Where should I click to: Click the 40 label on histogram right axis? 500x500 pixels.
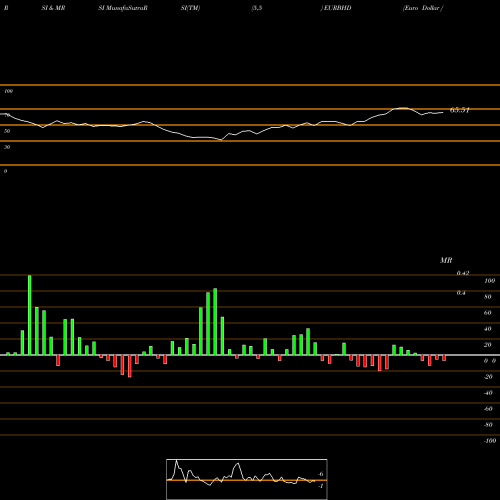488,329
